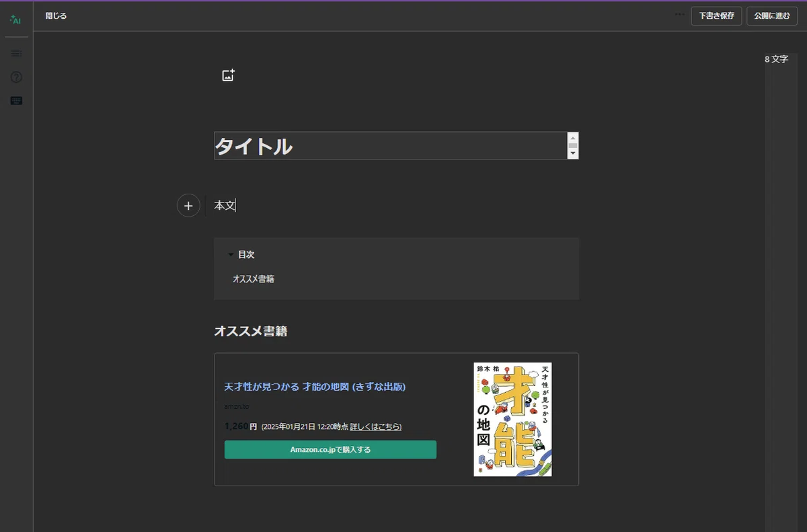The height and width of the screenshot is (532, 807).
Task: Click 閉じる to close editor
Action: click(56, 15)
